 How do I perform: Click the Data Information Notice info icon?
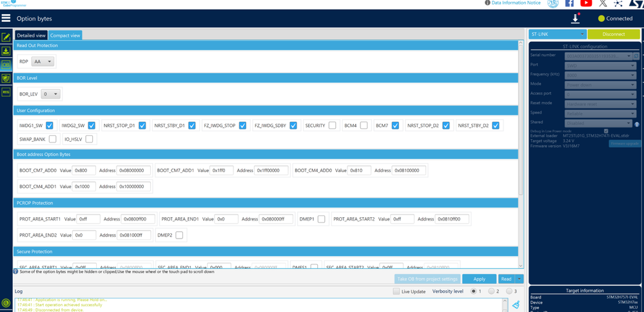487,3
